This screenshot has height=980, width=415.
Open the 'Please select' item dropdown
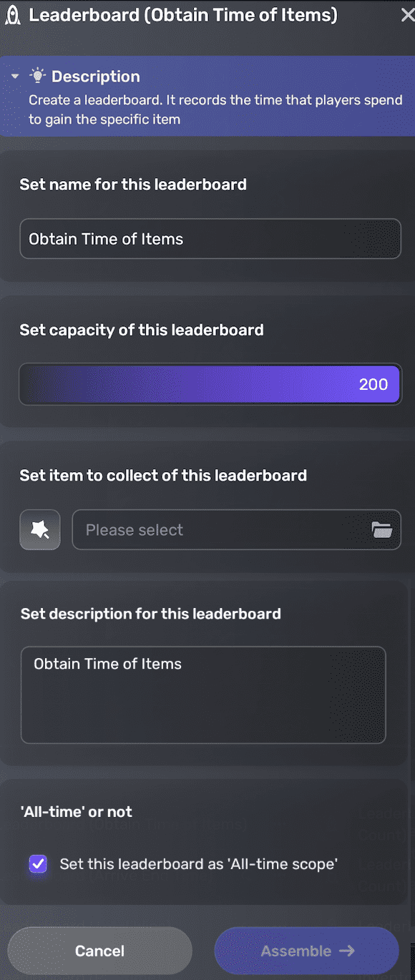pos(236,529)
